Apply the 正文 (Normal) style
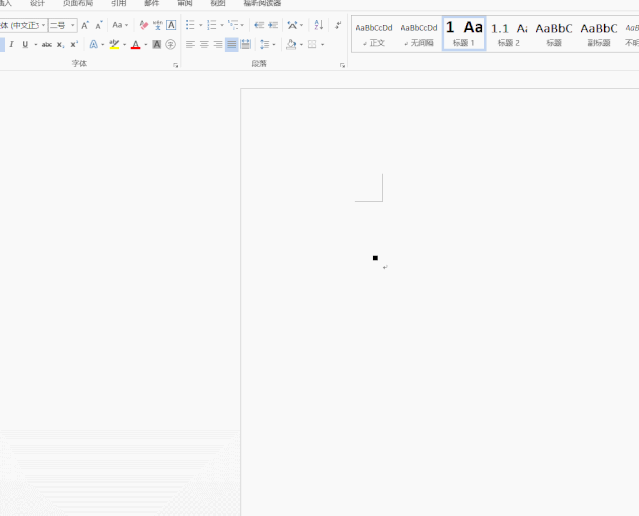639x516 pixels. click(x=374, y=34)
